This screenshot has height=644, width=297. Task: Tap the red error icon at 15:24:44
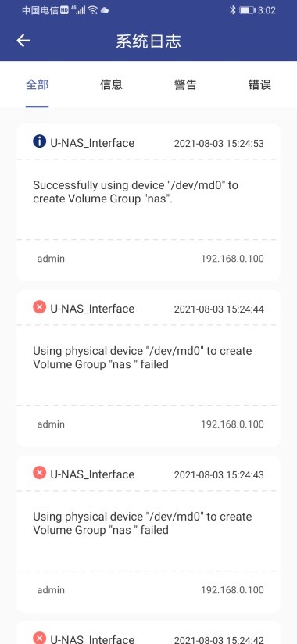pos(39,307)
